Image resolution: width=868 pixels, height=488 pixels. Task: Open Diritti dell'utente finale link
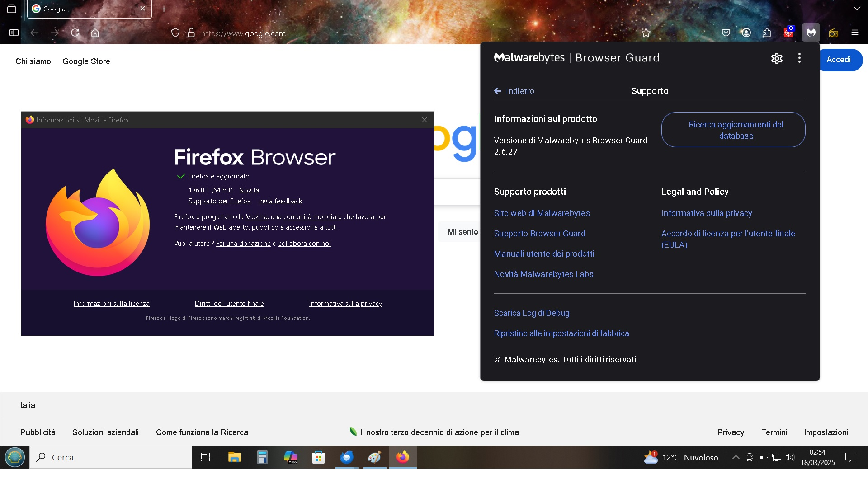(229, 303)
